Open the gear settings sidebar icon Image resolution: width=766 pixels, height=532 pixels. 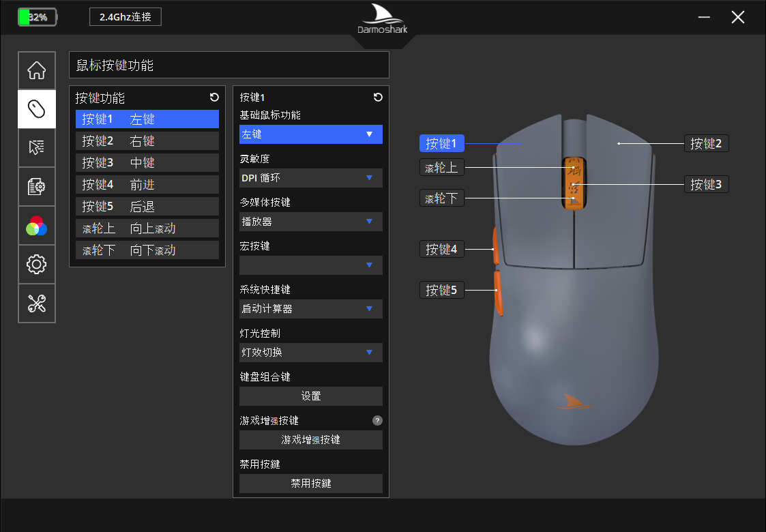[x=37, y=264]
